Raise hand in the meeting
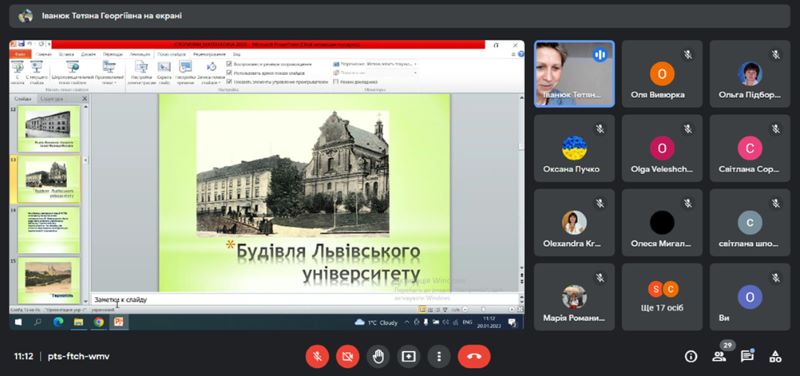The width and height of the screenshot is (800, 376). pyautogui.click(x=378, y=356)
